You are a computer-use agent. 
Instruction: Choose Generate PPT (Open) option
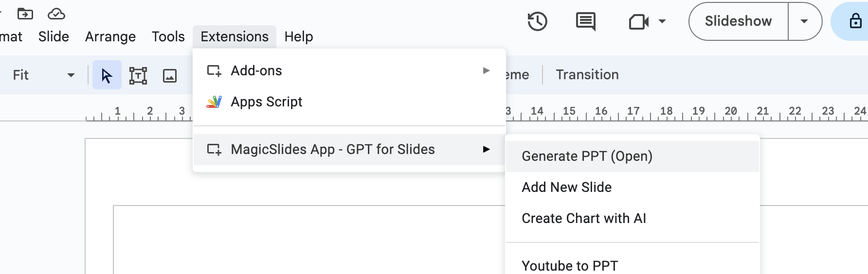click(x=587, y=156)
